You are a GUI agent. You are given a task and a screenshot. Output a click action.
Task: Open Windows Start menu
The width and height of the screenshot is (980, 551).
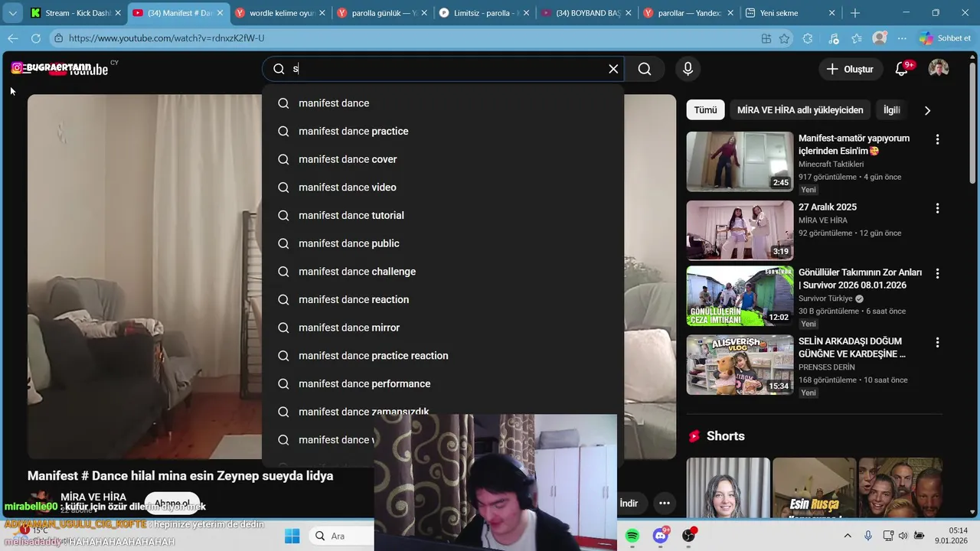tap(292, 536)
